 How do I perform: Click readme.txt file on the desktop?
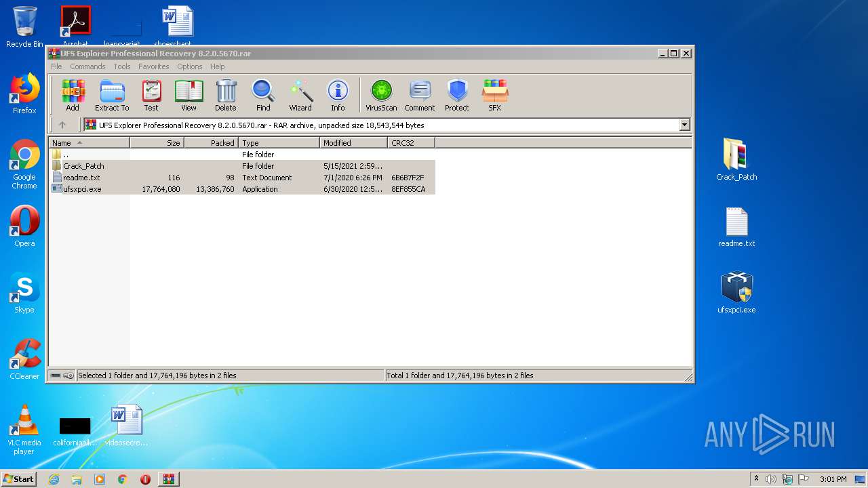point(736,227)
